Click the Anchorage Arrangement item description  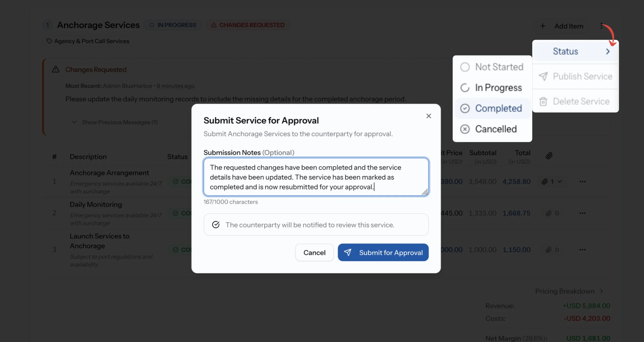(109, 173)
